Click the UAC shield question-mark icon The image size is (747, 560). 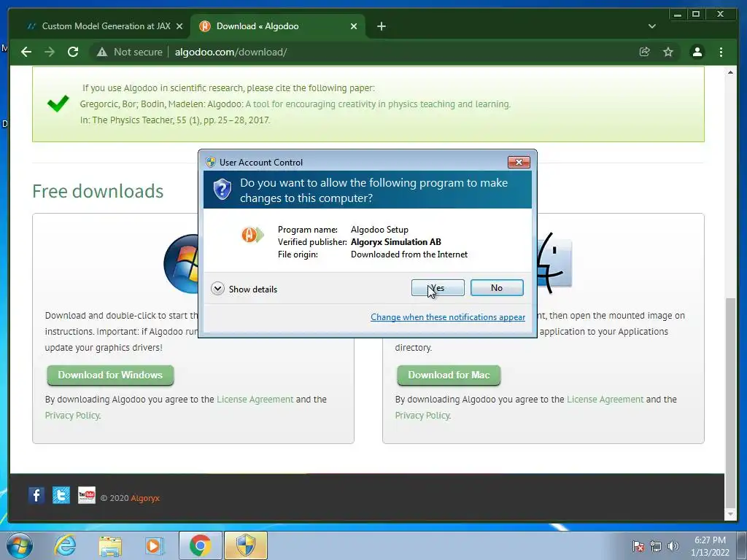[x=222, y=190]
